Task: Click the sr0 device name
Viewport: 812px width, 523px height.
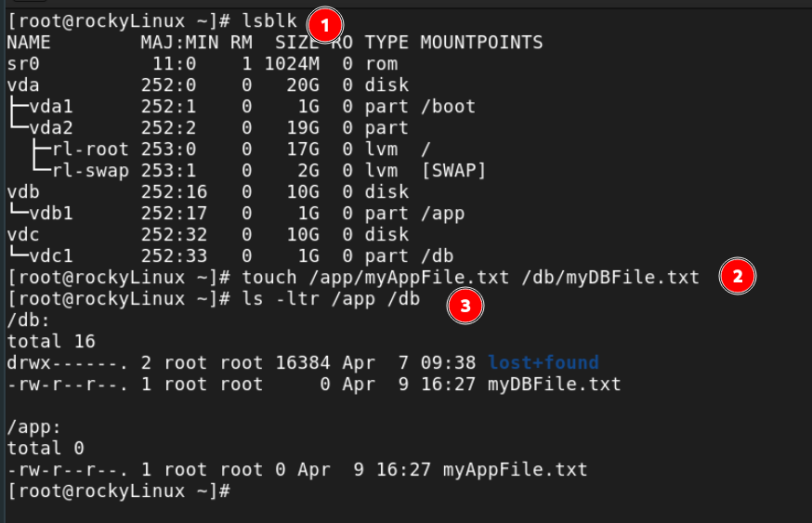Action: [x=23, y=64]
